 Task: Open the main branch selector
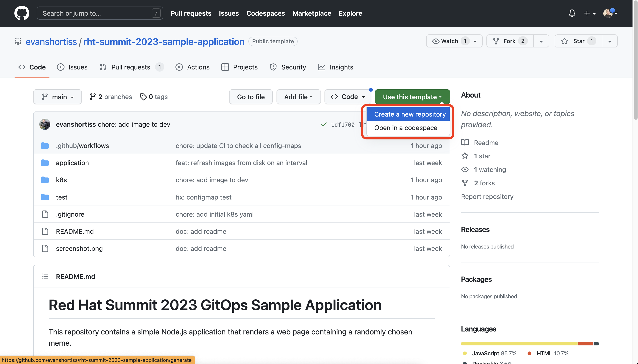(58, 97)
